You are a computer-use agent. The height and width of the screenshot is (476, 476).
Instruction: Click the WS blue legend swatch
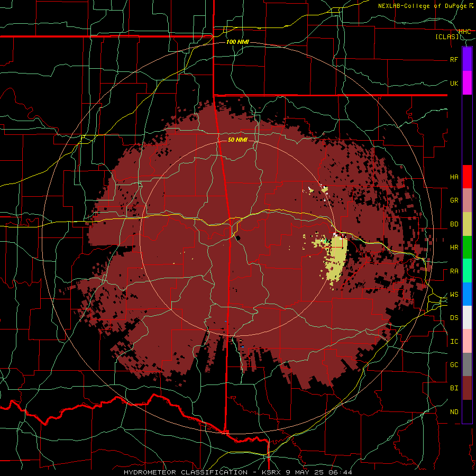pos(467,294)
